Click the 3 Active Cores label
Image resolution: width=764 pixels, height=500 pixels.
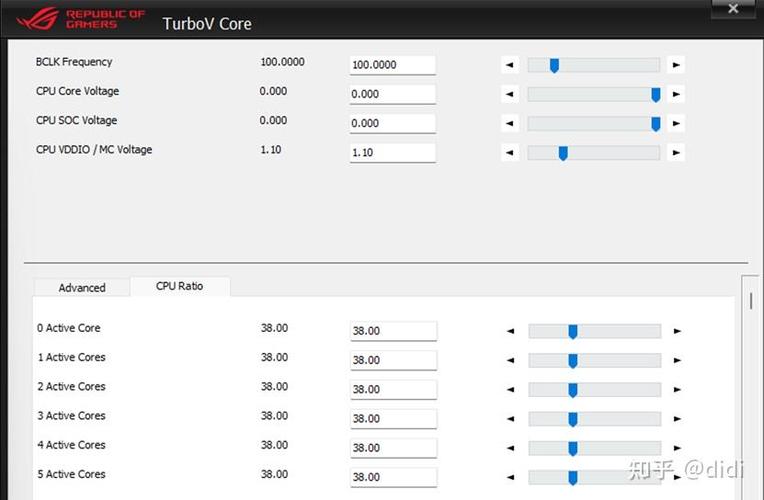point(72,416)
